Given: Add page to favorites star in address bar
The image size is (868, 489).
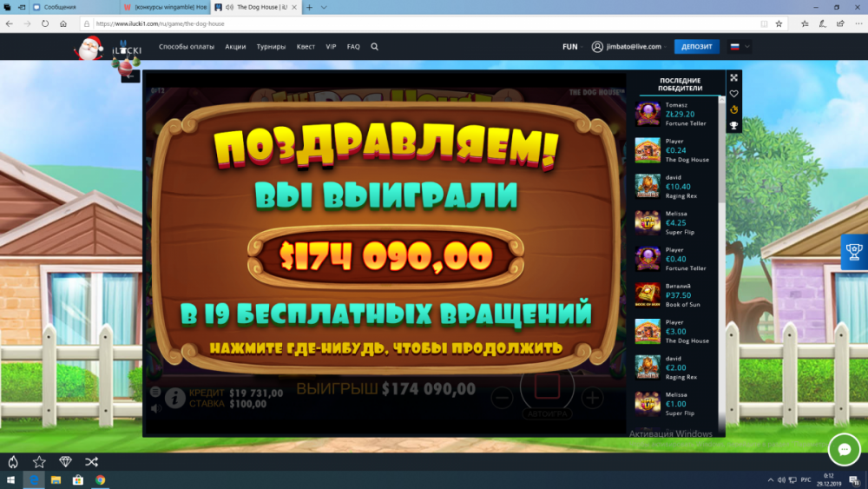Looking at the screenshot, I should pos(779,23).
